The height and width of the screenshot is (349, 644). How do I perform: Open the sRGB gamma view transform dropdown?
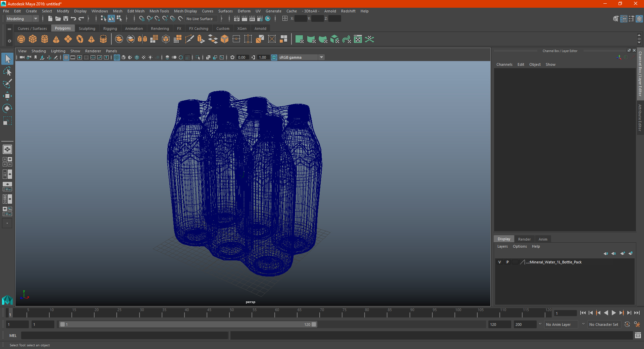(301, 57)
